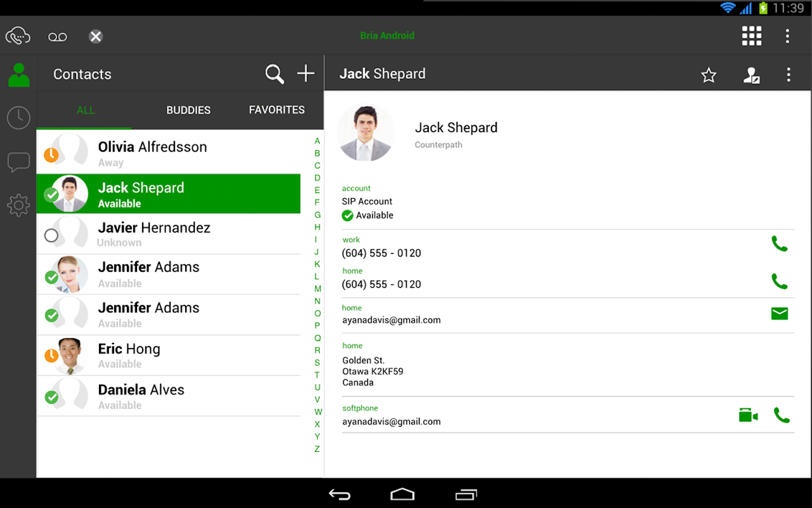Tap Eric Hong's avatar photo

pos(70,356)
